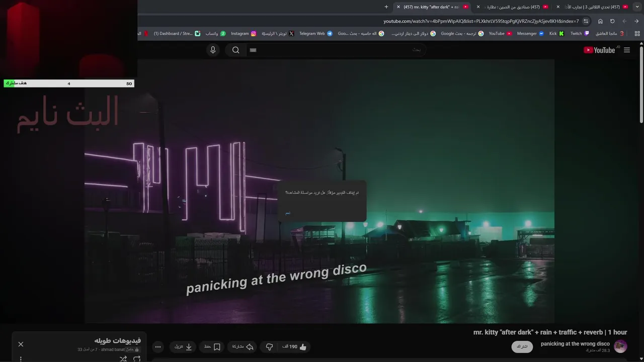
Task: Like the video with the thumbs-up button
Action: [x=295, y=346]
